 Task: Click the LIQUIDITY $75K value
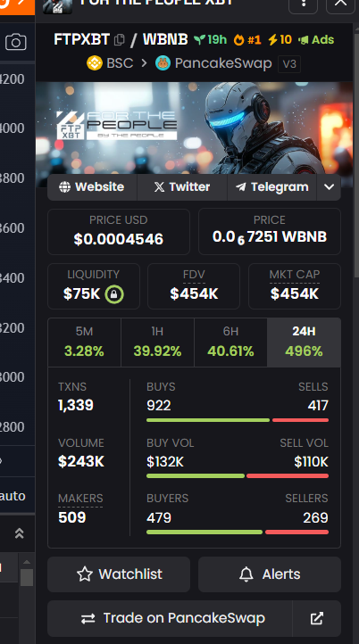coord(82,293)
